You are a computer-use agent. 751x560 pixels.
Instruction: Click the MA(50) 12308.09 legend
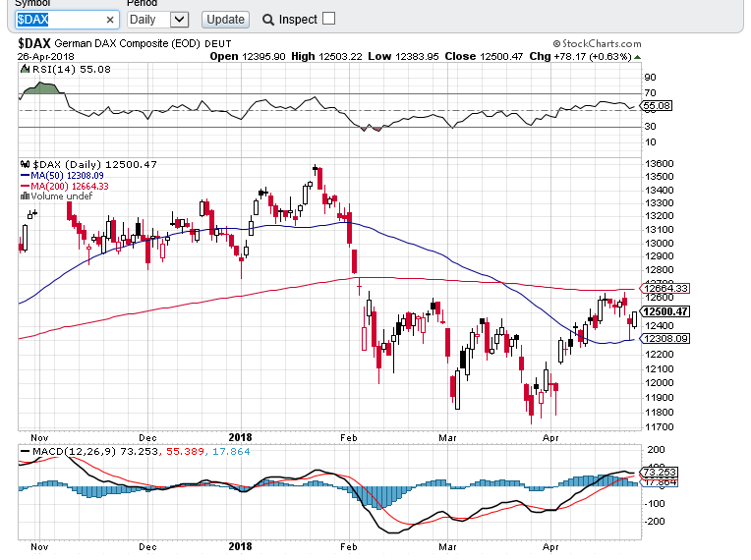point(62,176)
